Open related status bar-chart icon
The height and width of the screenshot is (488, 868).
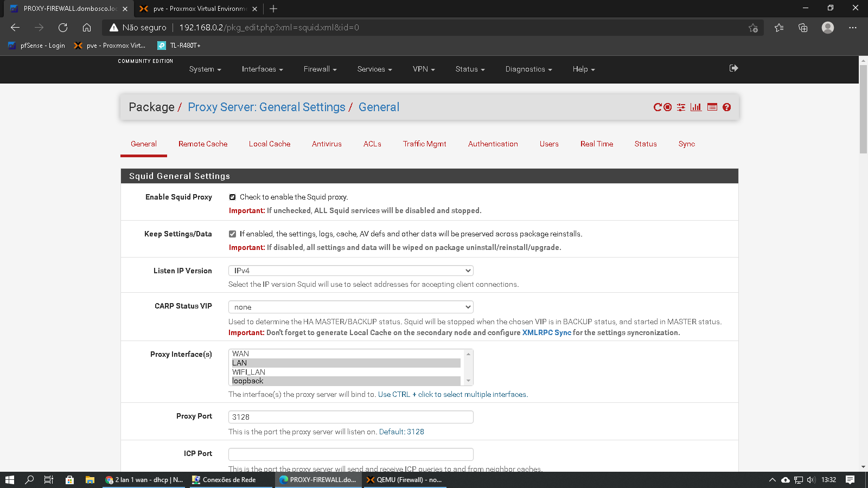click(696, 107)
